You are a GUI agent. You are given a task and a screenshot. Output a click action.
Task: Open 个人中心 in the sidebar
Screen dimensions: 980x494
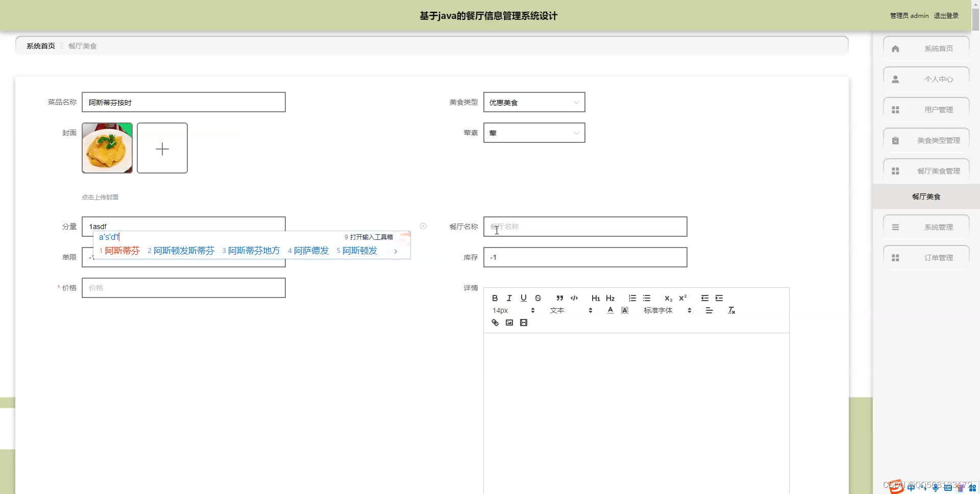click(926, 79)
